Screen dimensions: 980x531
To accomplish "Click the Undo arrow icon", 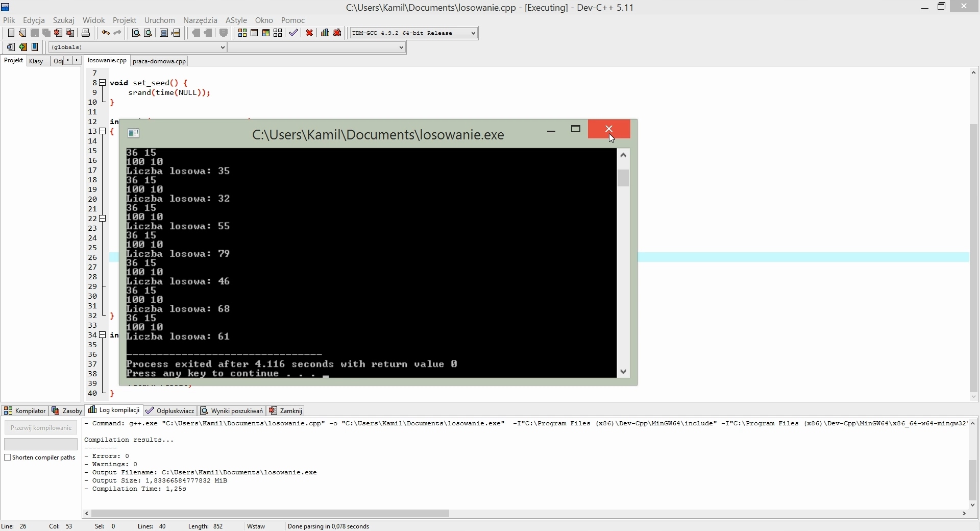I will coord(105,33).
